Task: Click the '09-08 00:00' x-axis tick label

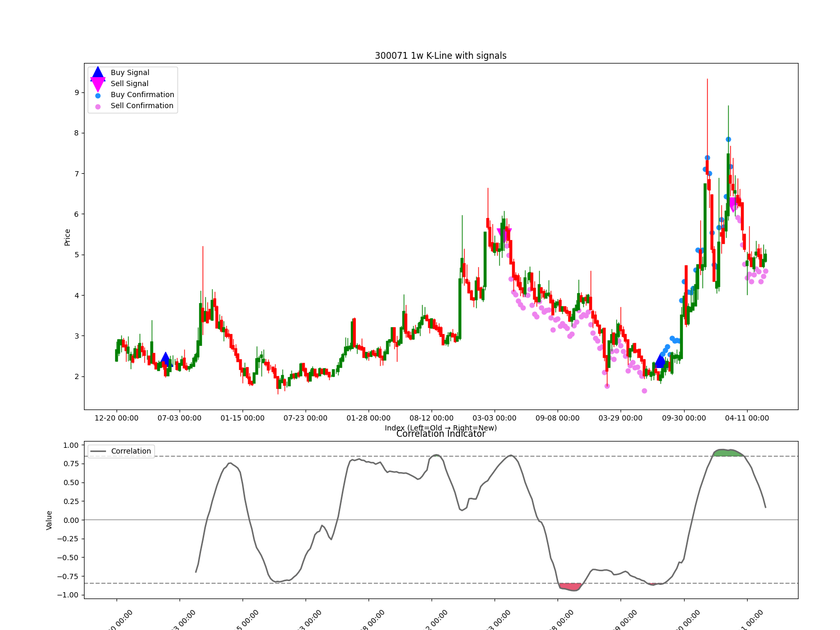Action: 558,418
